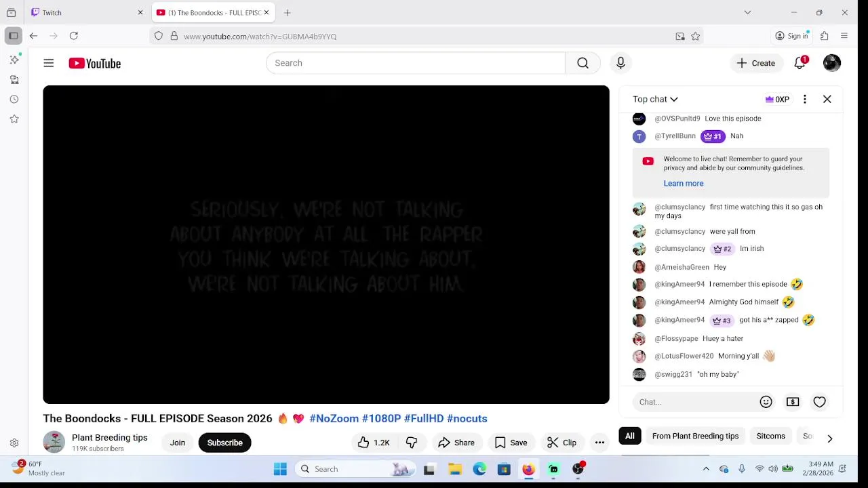Open the #NoZoom hashtag link
868x488 pixels.
334,418
